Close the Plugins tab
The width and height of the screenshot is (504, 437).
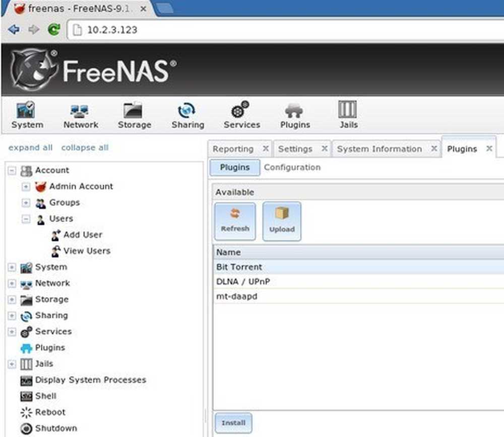(489, 149)
